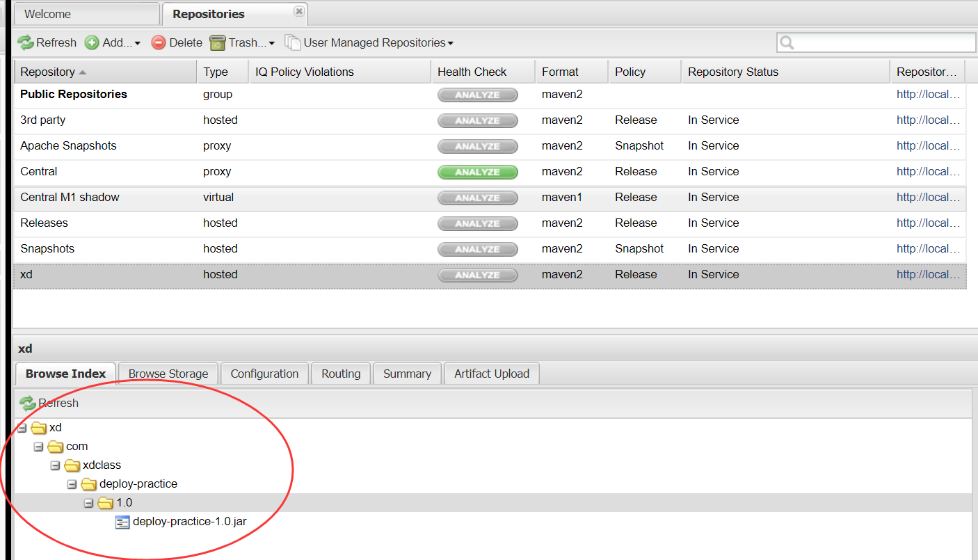Click the Refresh icon in the Browse Index panel
Image resolution: width=978 pixels, height=560 pixels.
(x=27, y=403)
